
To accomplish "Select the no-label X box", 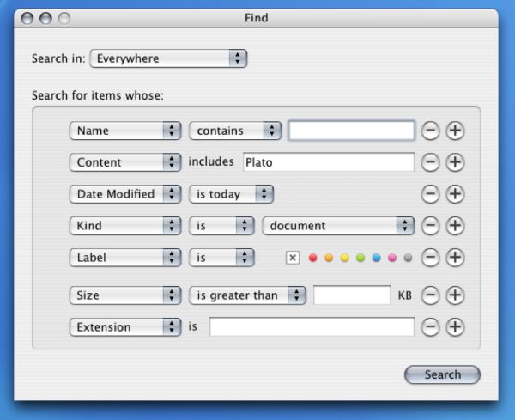I will tap(293, 258).
